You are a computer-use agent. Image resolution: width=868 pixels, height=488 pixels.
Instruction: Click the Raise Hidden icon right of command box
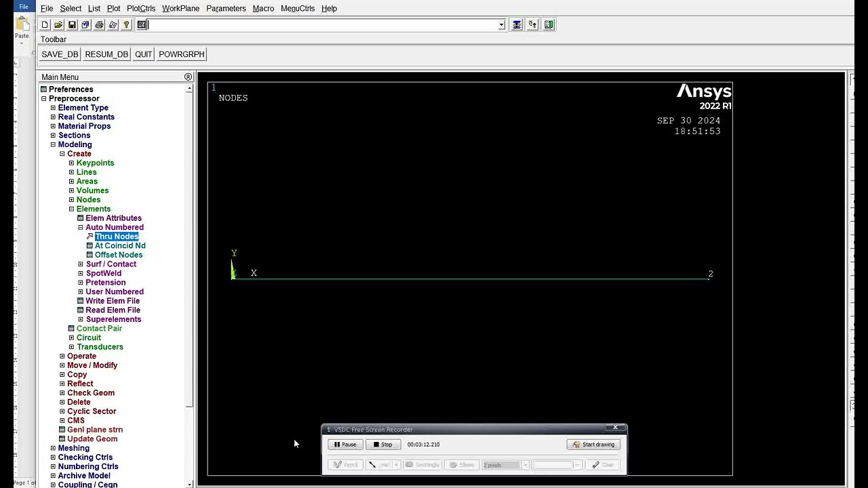click(517, 25)
